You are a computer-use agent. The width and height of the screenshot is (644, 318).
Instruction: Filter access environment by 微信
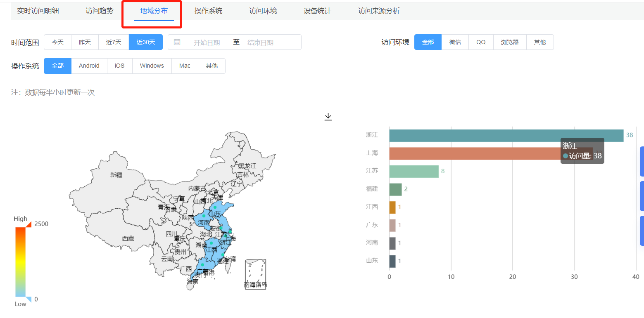(x=455, y=42)
